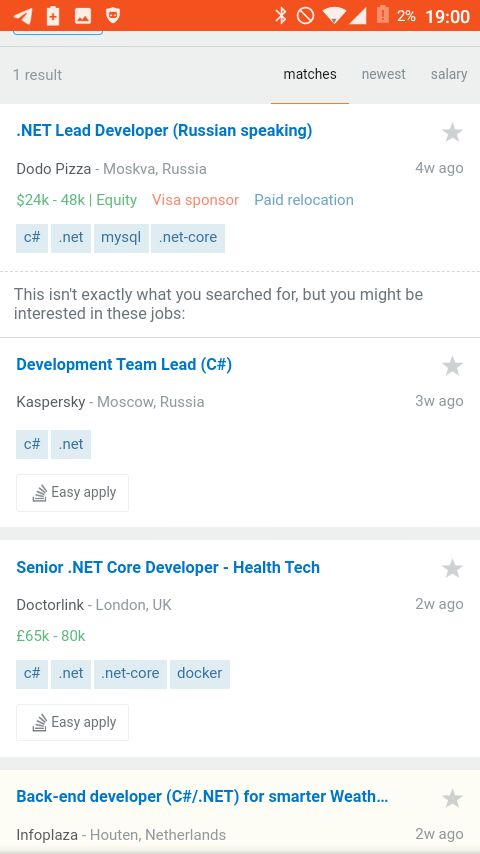Viewport: 480px width, 854px height.
Task: Favorite the Development Team Lead (C#) job
Action: pyautogui.click(x=452, y=366)
